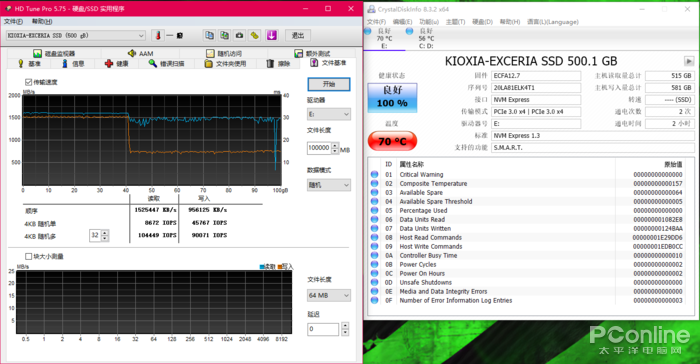This screenshot has height=364, width=700.
Task: Open the red cross health tab
Action: pos(117,64)
